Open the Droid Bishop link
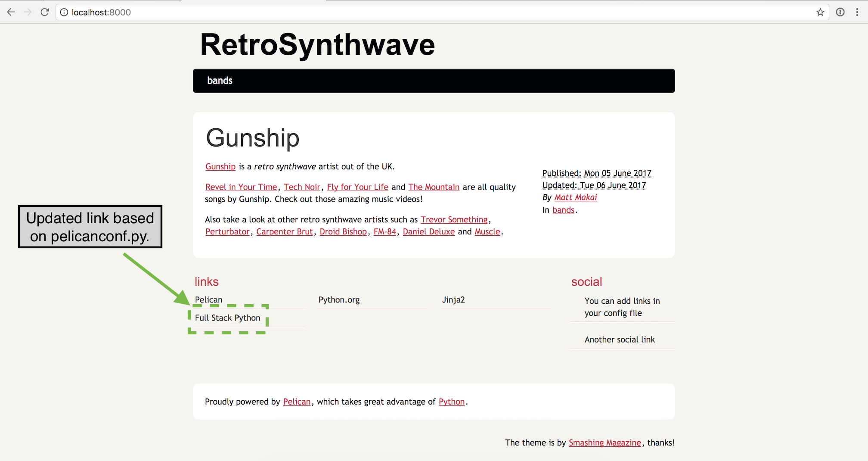Viewport: 868px width, 461px height. coord(343,232)
